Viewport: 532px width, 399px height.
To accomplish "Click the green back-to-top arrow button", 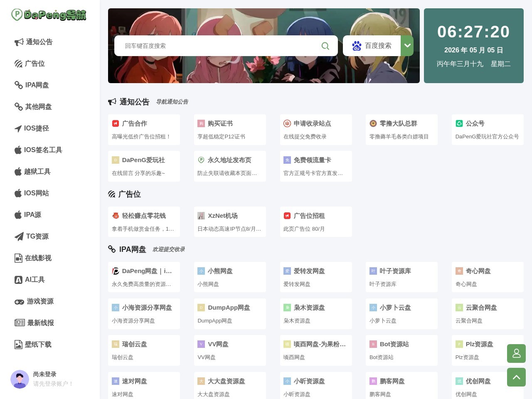I will (516, 377).
